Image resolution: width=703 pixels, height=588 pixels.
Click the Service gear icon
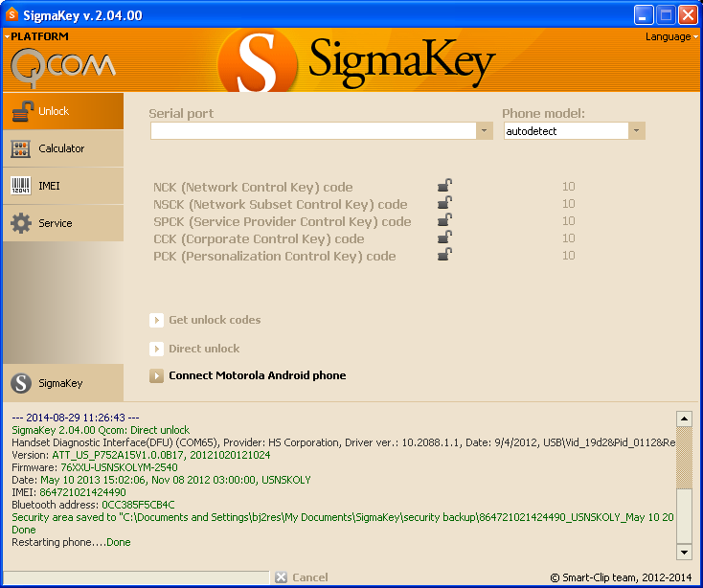(21, 223)
